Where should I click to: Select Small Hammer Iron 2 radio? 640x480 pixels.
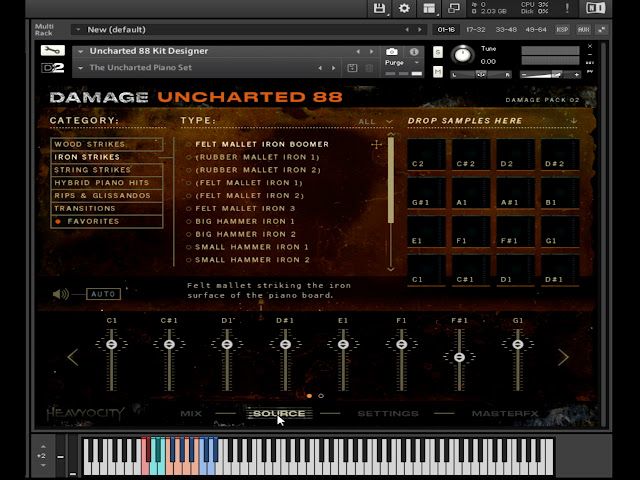[x=189, y=260]
